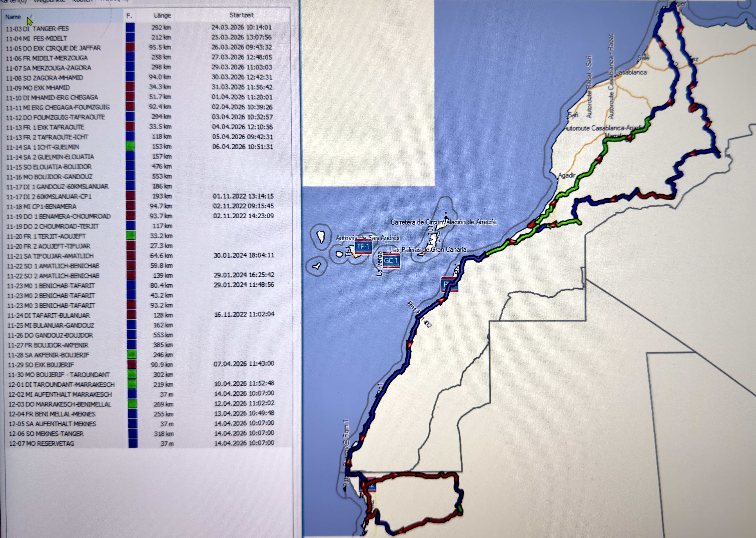
Task: Click the Las Palmas de Gran Canaria map label
Action: (428, 250)
